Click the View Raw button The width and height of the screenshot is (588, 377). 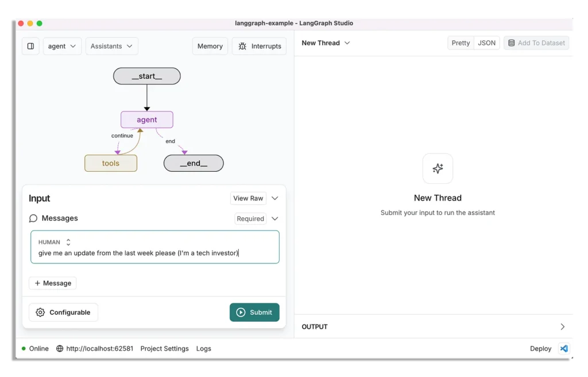tap(248, 198)
